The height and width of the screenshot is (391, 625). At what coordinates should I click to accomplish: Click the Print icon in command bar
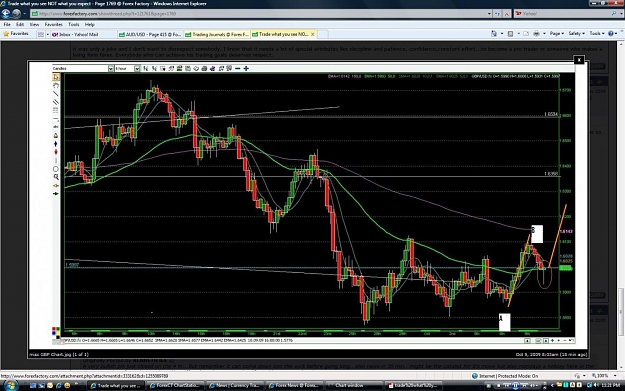(x=536, y=33)
